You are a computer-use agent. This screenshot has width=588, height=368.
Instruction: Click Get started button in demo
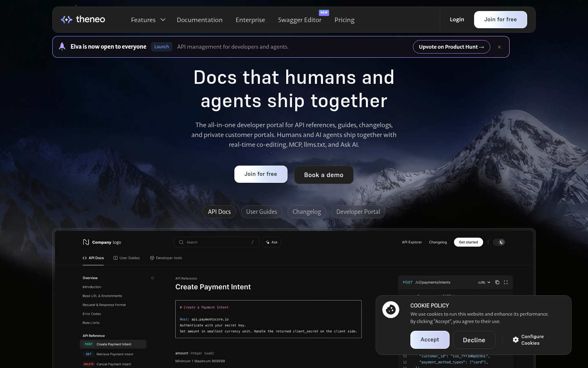pos(468,242)
